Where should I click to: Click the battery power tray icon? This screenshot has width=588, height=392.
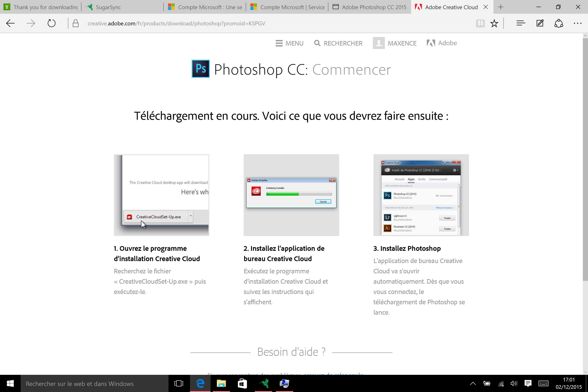[487, 383]
